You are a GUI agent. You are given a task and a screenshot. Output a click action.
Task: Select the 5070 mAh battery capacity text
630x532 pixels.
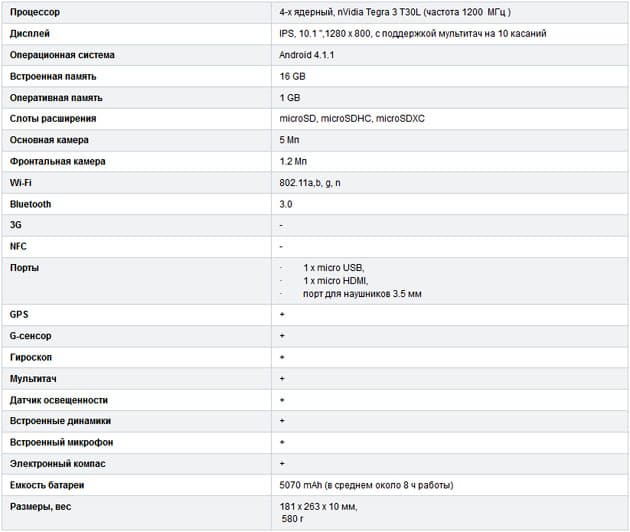pyautogui.click(x=301, y=485)
